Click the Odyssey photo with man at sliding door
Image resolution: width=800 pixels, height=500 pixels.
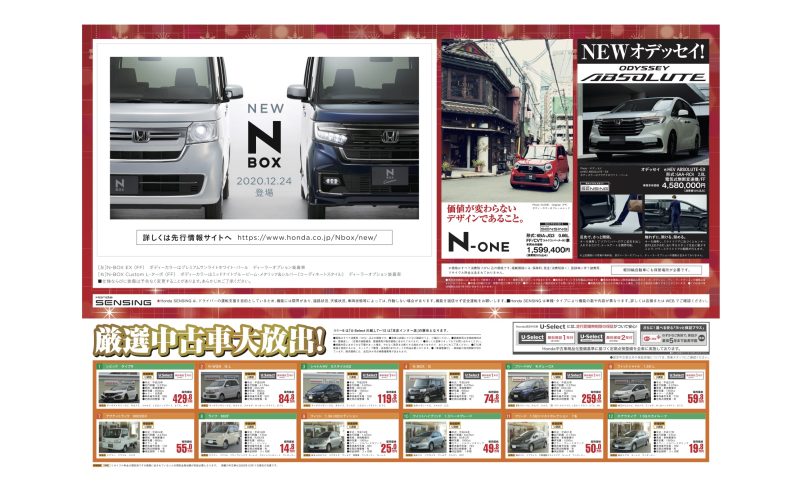pos(676,213)
